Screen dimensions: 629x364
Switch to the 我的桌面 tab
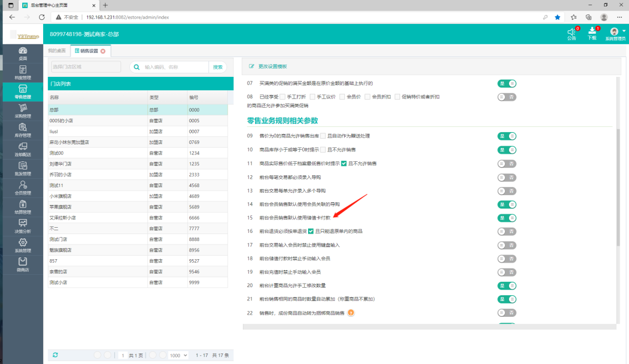click(x=58, y=51)
